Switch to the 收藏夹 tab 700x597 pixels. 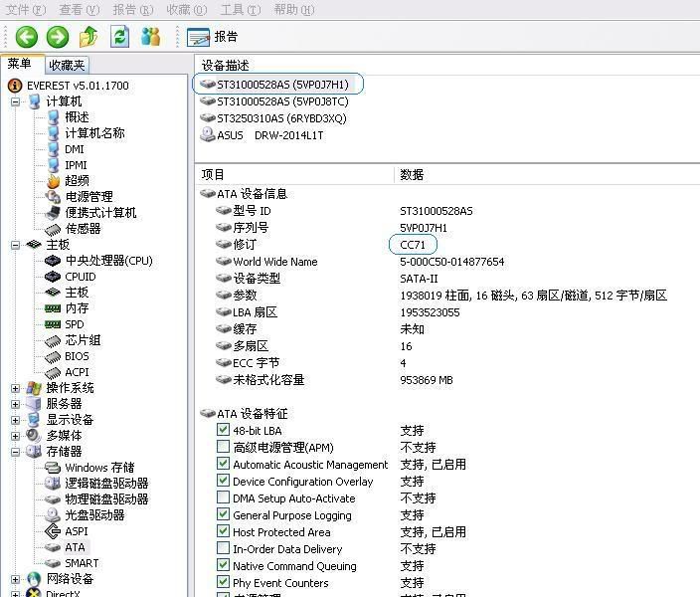[x=68, y=65]
